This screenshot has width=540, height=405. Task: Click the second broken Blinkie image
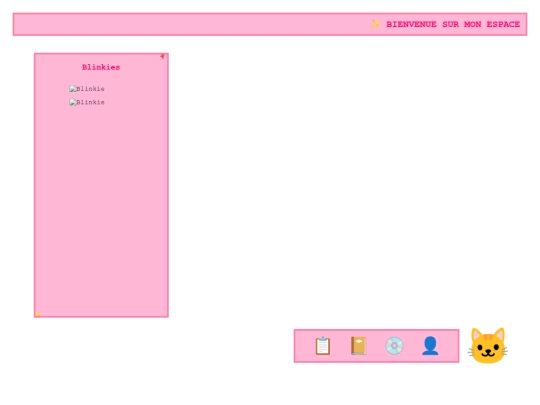[x=87, y=102]
